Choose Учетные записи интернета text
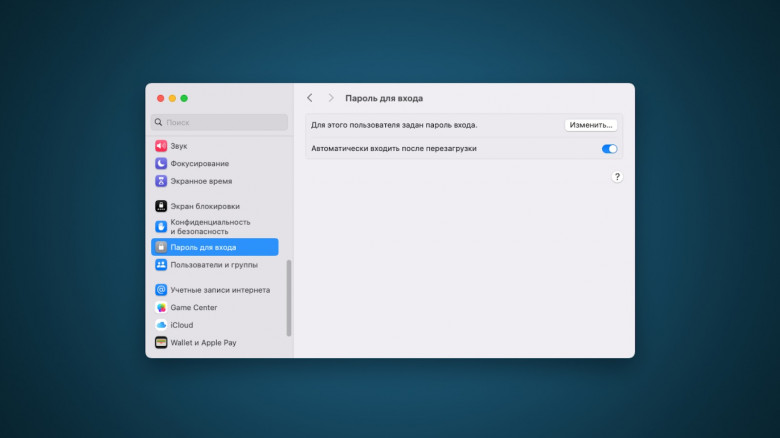 (220, 290)
